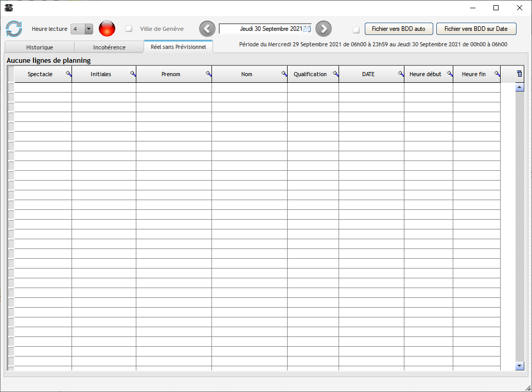Sort by the Nom column header
This screenshot has height=392, width=532.
pyautogui.click(x=246, y=74)
